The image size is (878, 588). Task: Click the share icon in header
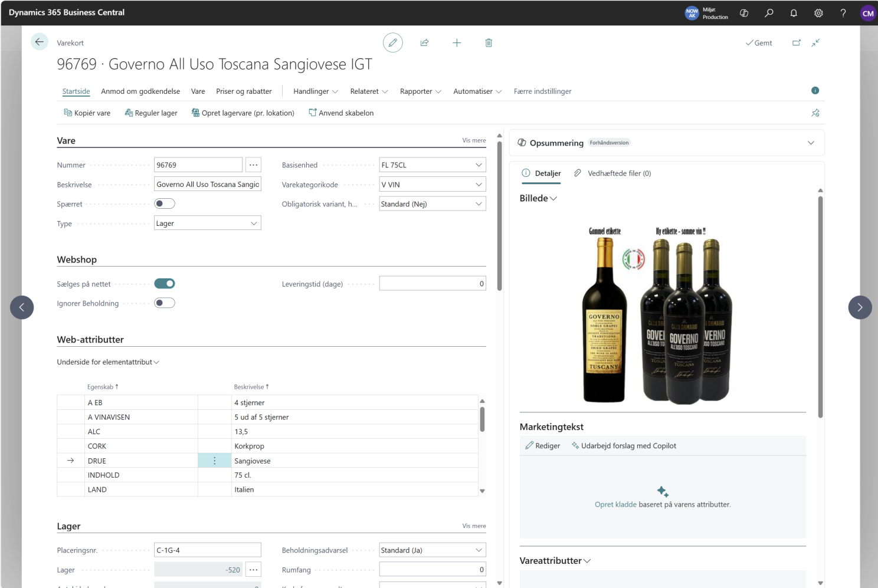[x=424, y=42]
